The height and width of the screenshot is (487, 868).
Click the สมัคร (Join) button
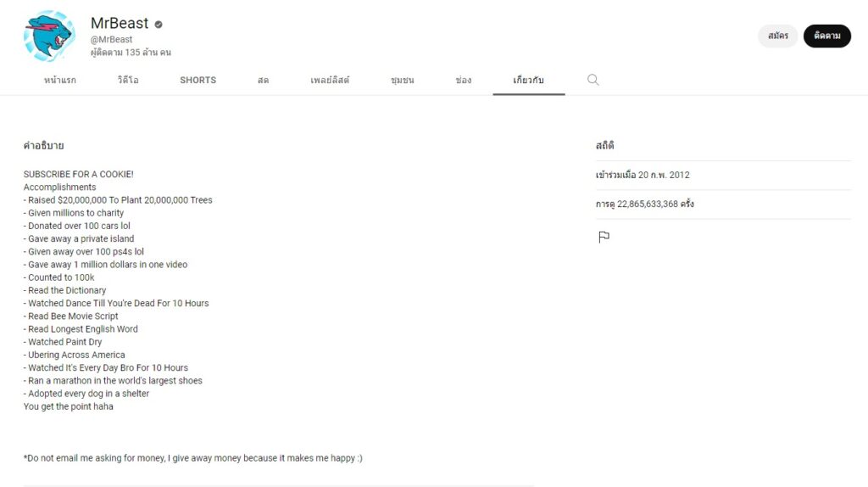point(778,36)
